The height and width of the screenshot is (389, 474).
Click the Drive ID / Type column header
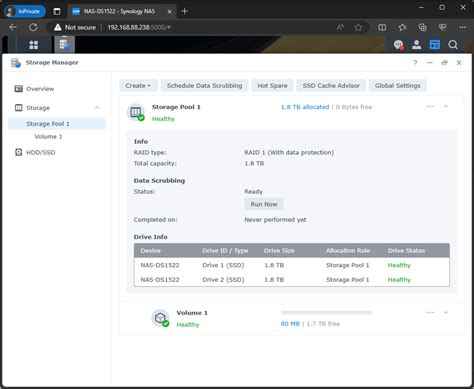pyautogui.click(x=225, y=251)
